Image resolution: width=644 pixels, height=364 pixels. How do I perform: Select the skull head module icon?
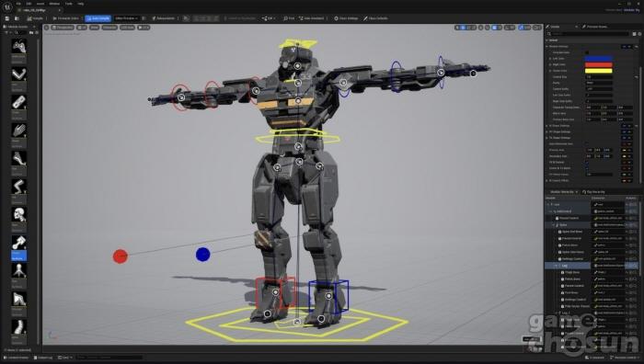coord(19,214)
